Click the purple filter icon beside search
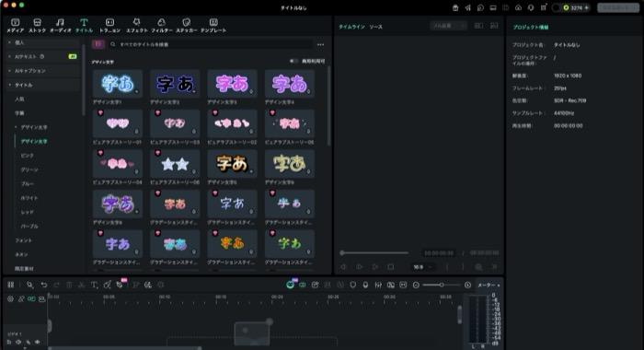This screenshot has height=350, width=644. 98,44
